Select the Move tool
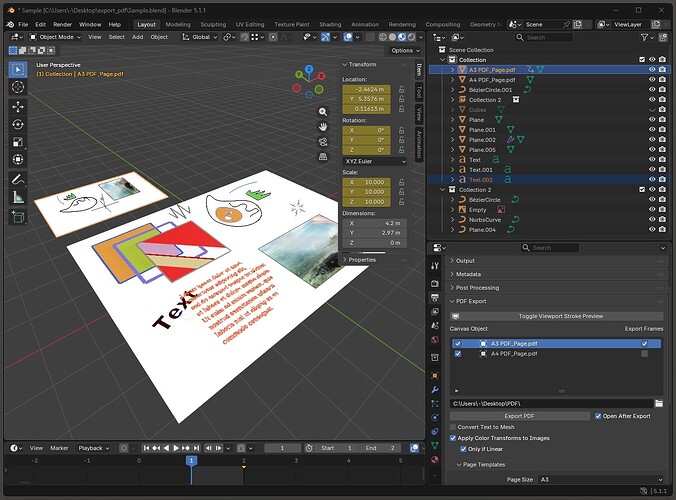Viewport: 676px width, 500px height. 18,106
